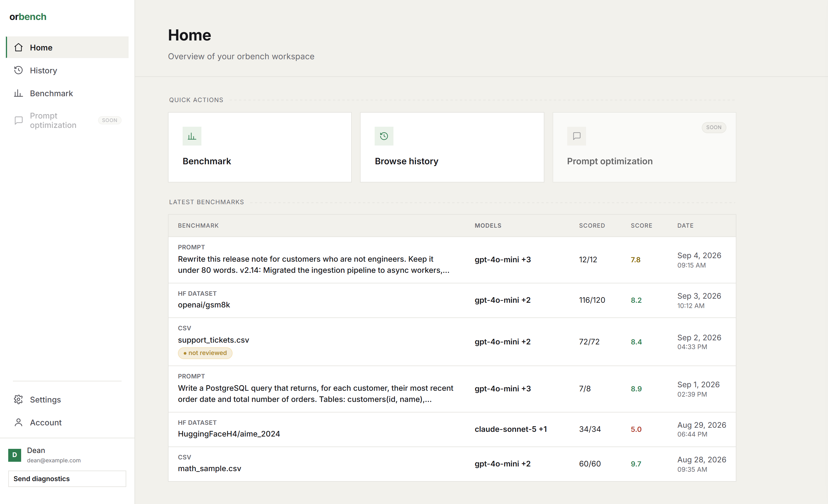Click dean@example.com in the user panel
828x504 pixels.
[x=54, y=460]
